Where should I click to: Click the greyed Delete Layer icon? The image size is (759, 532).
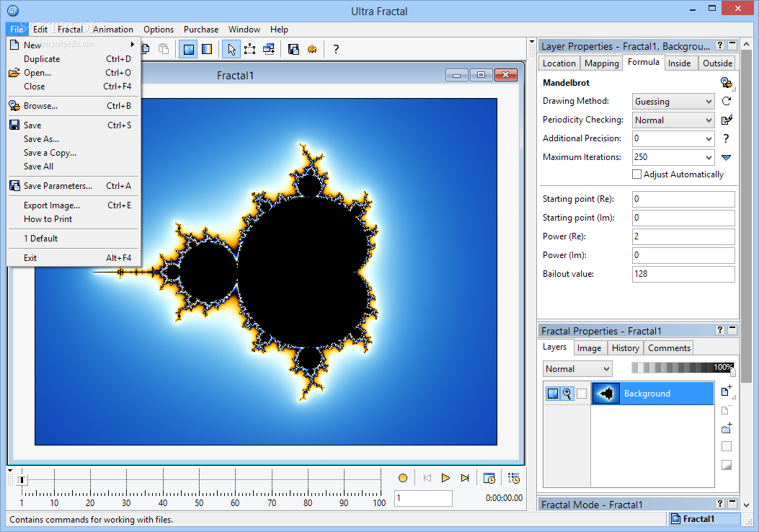(x=725, y=410)
